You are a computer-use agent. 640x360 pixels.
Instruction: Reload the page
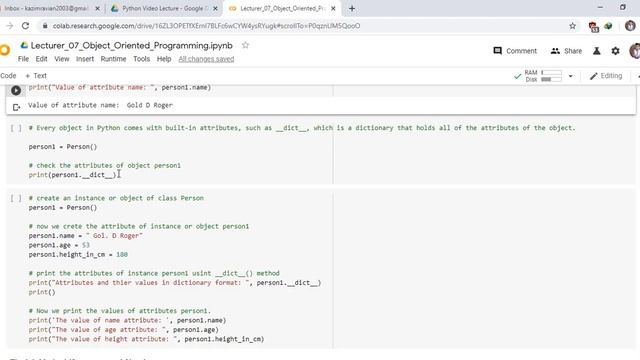[x=25, y=26]
